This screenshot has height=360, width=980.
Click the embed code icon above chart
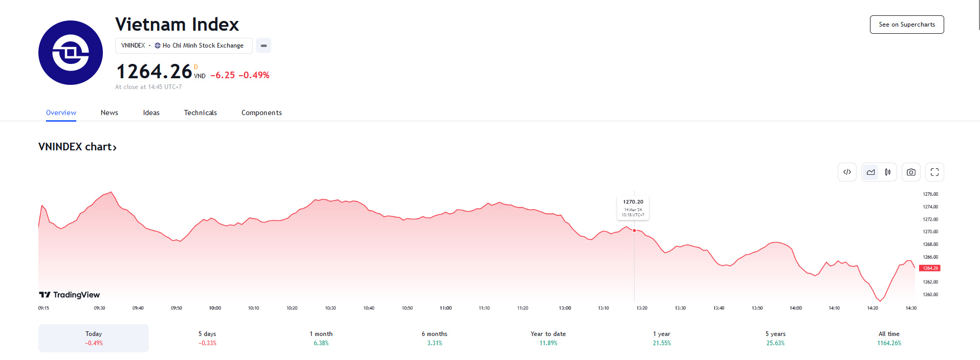[x=847, y=172]
